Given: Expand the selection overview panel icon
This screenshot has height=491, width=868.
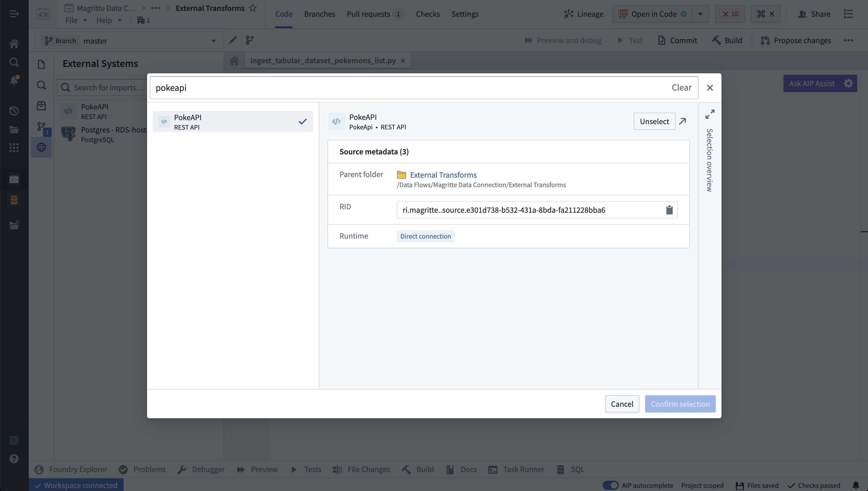Looking at the screenshot, I should (x=710, y=114).
